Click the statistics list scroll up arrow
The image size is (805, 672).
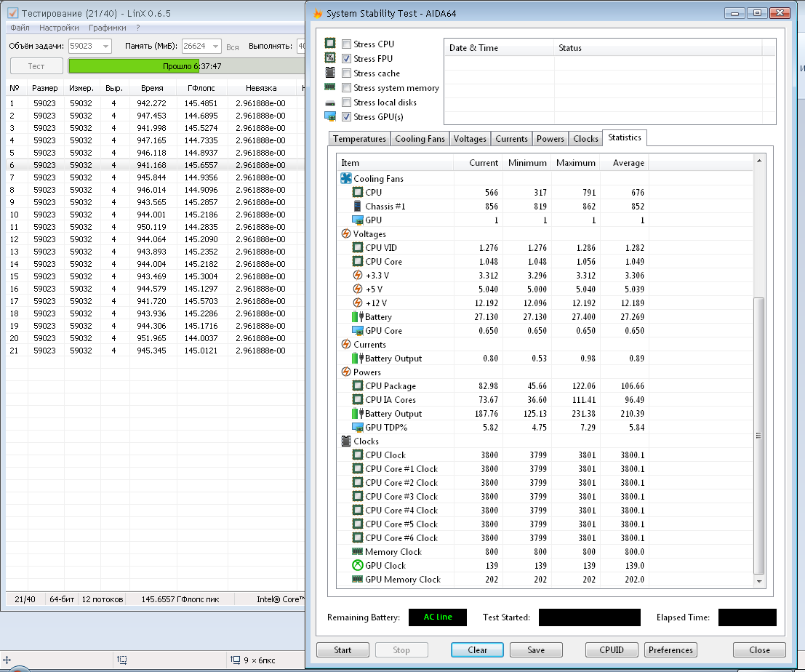coord(759,161)
